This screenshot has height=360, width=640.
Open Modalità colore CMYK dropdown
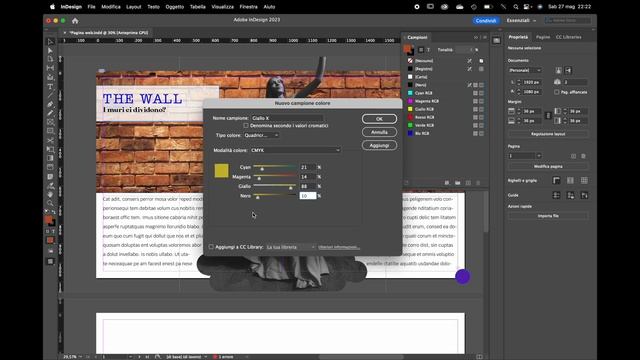pos(296,150)
